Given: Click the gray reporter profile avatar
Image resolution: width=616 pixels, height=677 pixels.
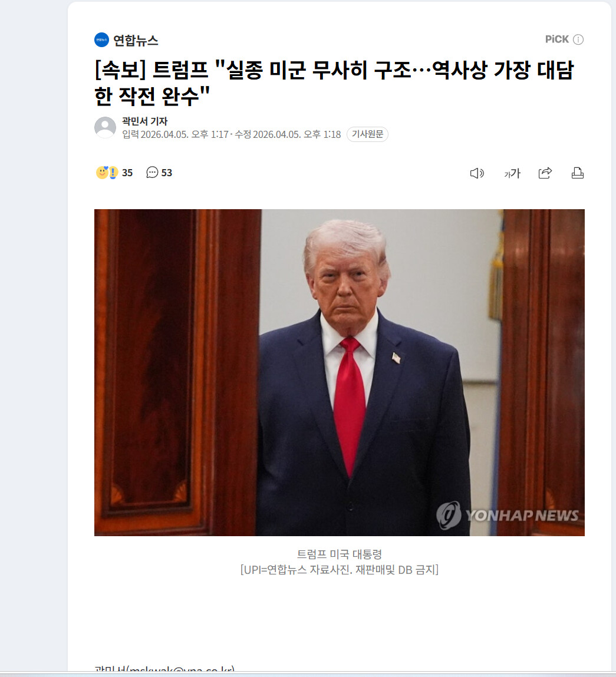Looking at the screenshot, I should (105, 127).
